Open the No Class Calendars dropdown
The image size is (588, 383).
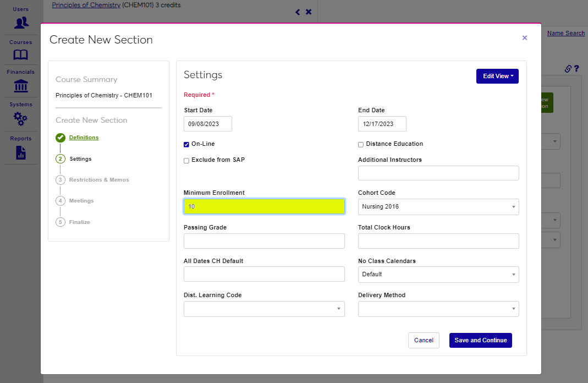[x=438, y=275]
